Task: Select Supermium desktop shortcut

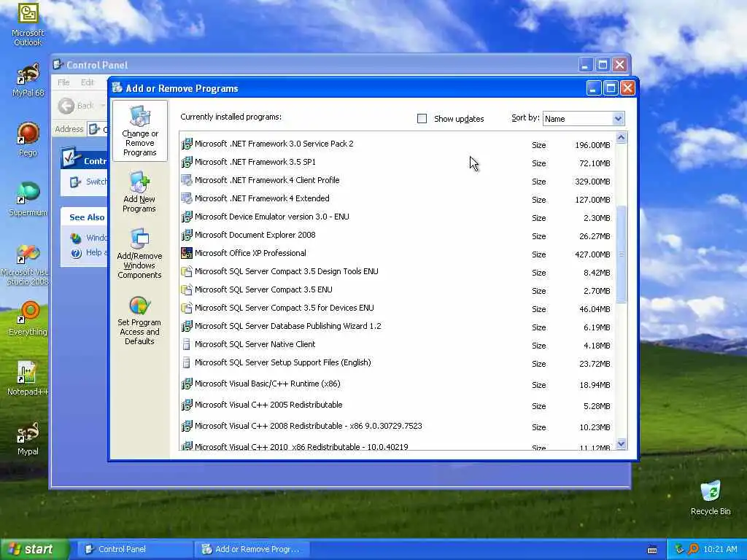Action: click(x=28, y=198)
